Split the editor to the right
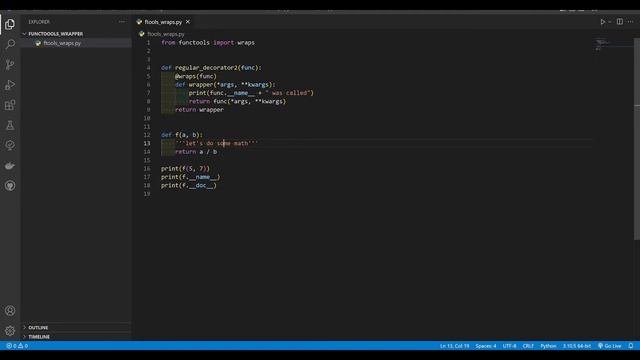The image size is (640, 360). click(x=620, y=22)
